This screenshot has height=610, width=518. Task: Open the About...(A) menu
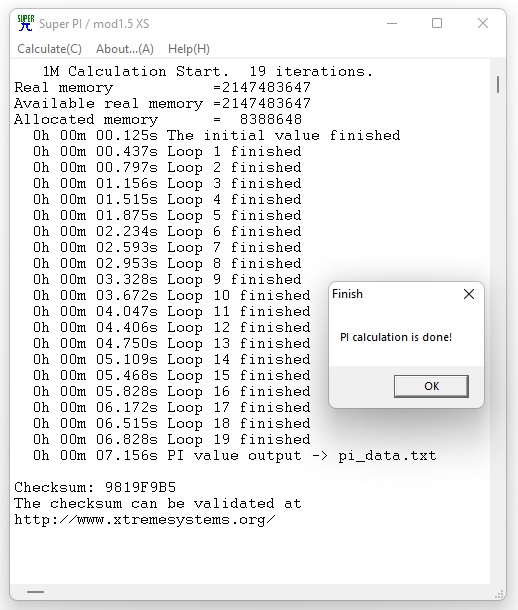click(x=125, y=49)
